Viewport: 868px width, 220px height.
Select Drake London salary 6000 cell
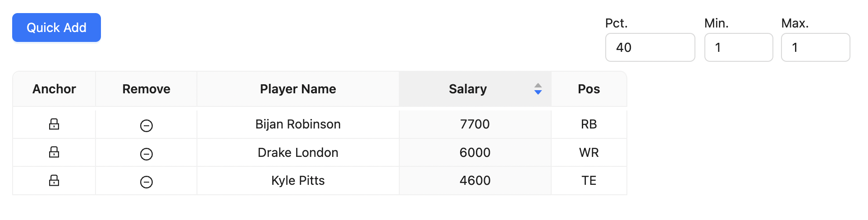click(475, 152)
